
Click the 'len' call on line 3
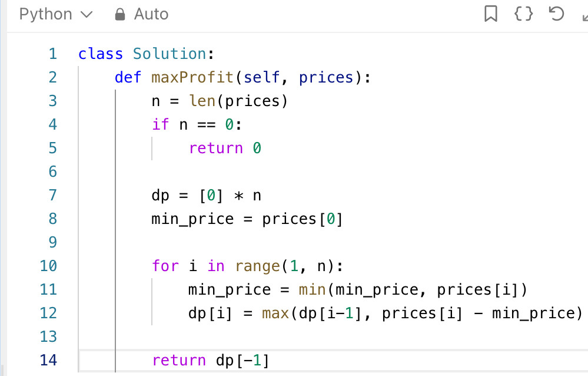coord(201,101)
